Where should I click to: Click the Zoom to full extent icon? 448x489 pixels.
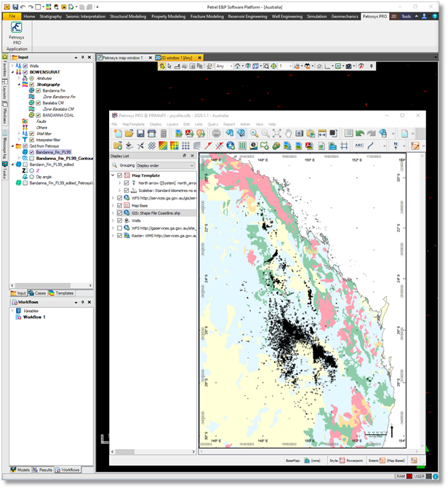coord(276,133)
